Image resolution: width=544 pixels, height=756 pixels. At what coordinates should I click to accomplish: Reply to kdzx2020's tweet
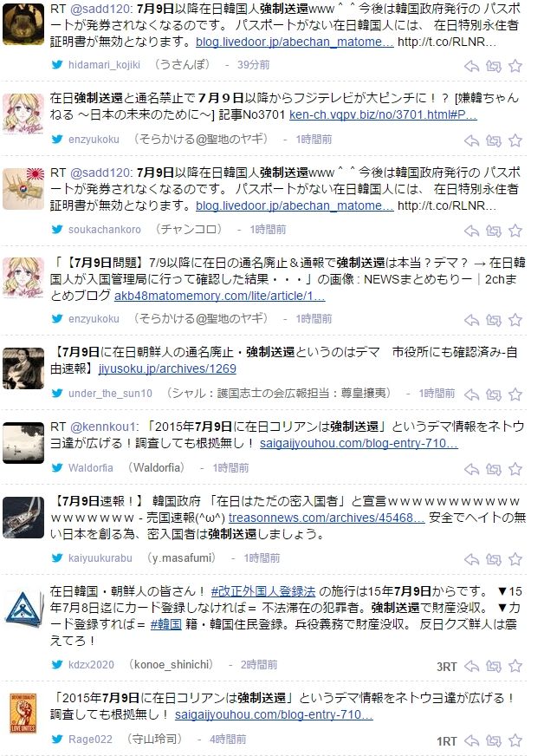click(471, 666)
